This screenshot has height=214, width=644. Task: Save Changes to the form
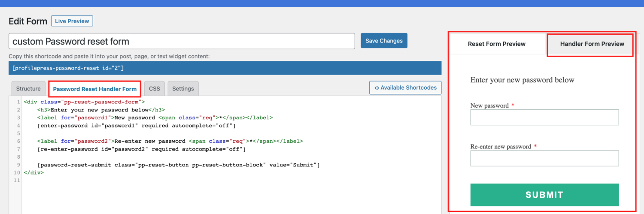[x=384, y=41]
